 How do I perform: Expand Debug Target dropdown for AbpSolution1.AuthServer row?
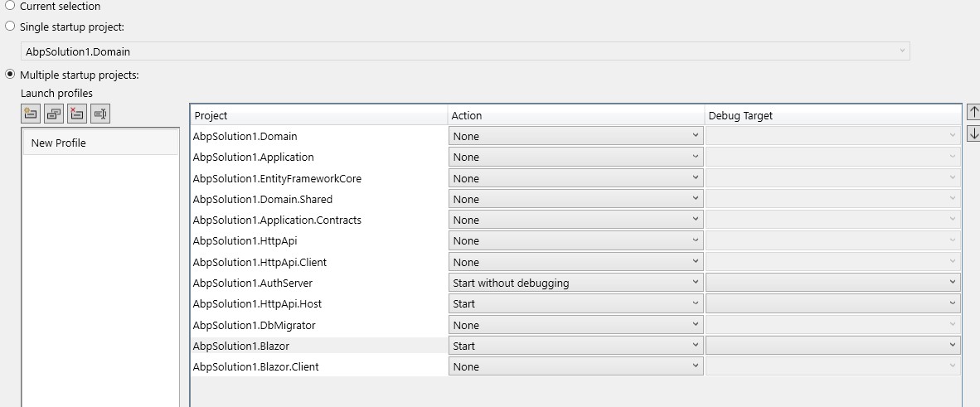point(832,283)
